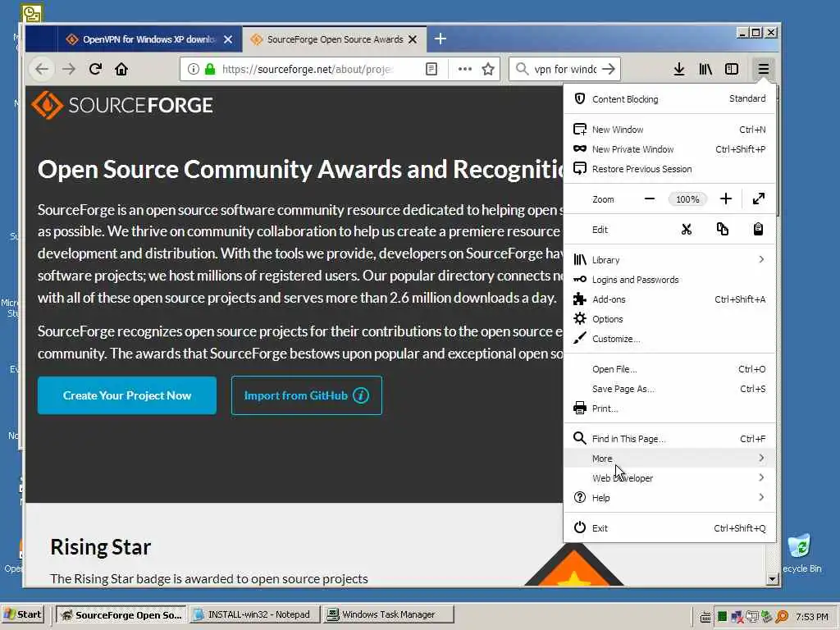The height and width of the screenshot is (630, 840).
Task: Submit search with the arrow button
Action: tap(609, 69)
